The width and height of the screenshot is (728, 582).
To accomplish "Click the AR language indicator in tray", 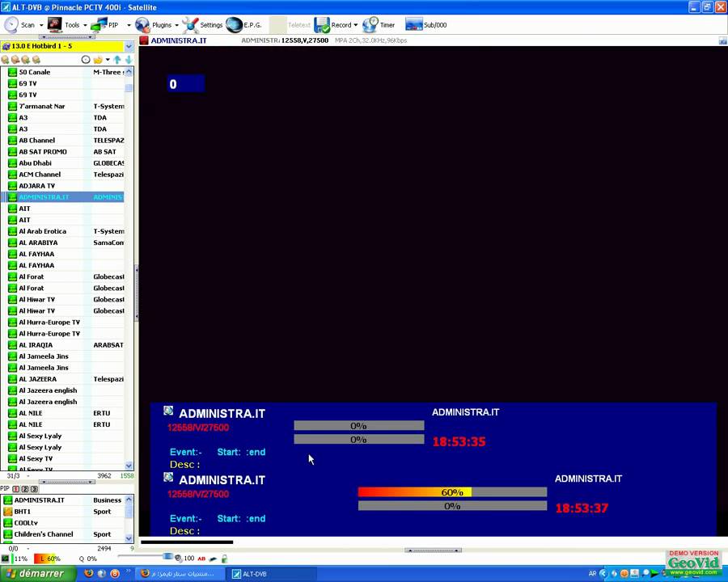I will tap(592, 574).
